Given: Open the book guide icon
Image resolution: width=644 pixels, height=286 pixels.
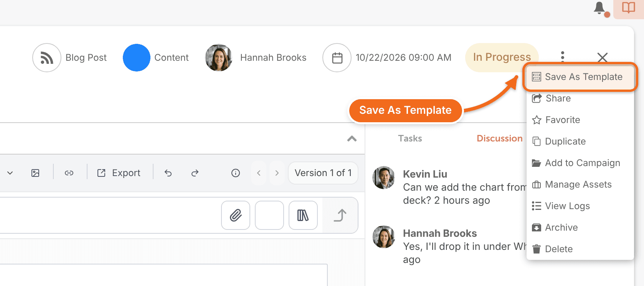Looking at the screenshot, I should pos(629,8).
